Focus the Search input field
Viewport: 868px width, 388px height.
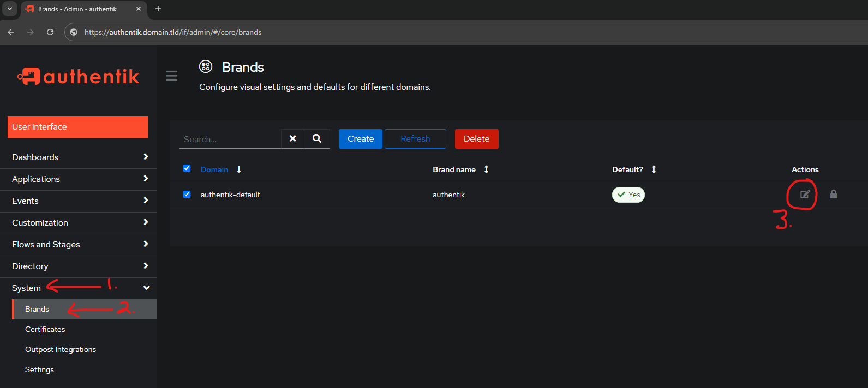[230, 139]
